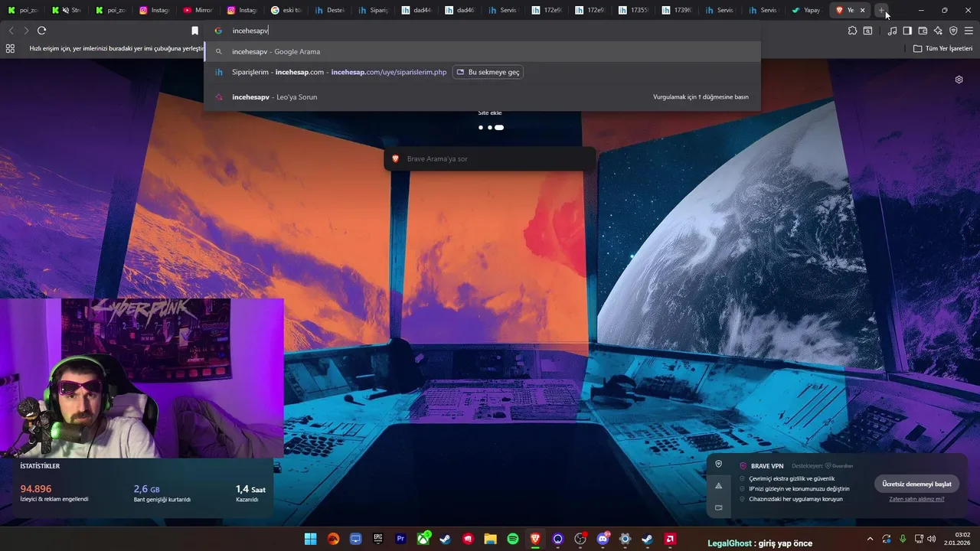Open the Zaten satın aldınız mı? link
Image resolution: width=980 pixels, height=551 pixels.
916,499
